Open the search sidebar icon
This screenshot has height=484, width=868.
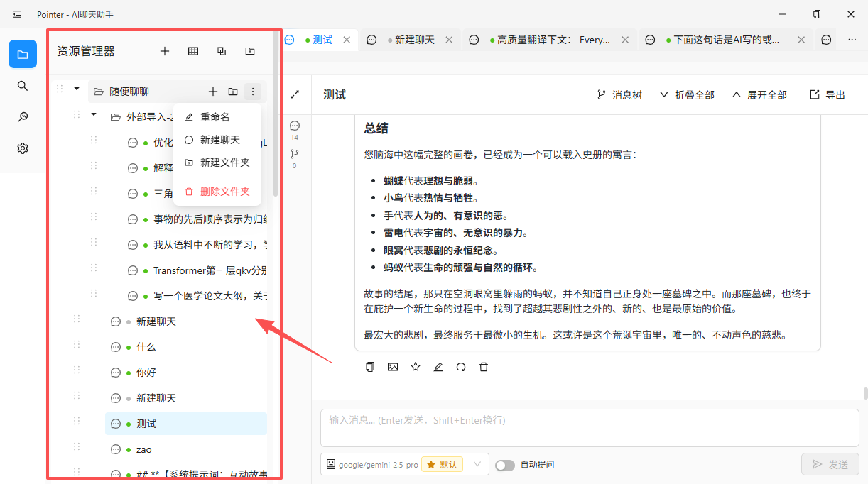(x=23, y=86)
